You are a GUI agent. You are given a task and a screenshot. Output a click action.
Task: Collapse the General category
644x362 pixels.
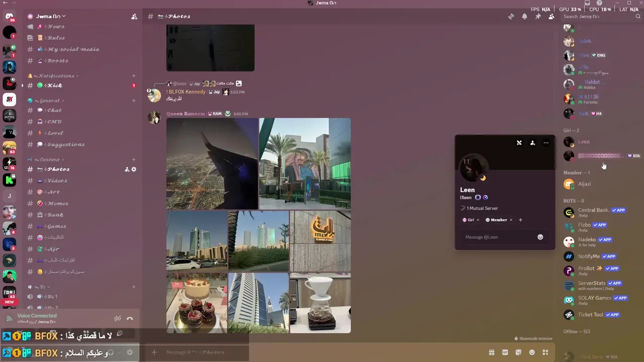[x=49, y=101]
